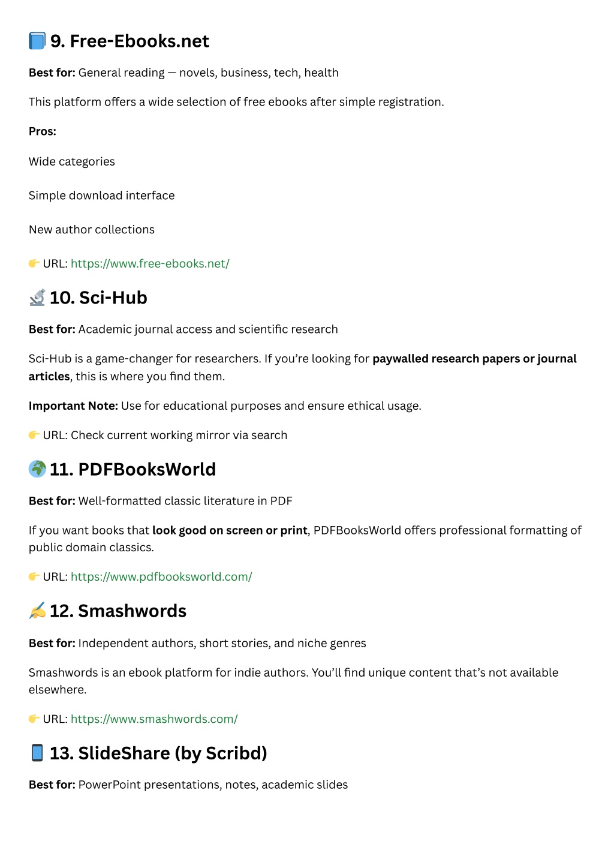This screenshot has height=868, width=614.
Task: Click the phone emoji beside SlideShare heading
Action: coord(37,753)
